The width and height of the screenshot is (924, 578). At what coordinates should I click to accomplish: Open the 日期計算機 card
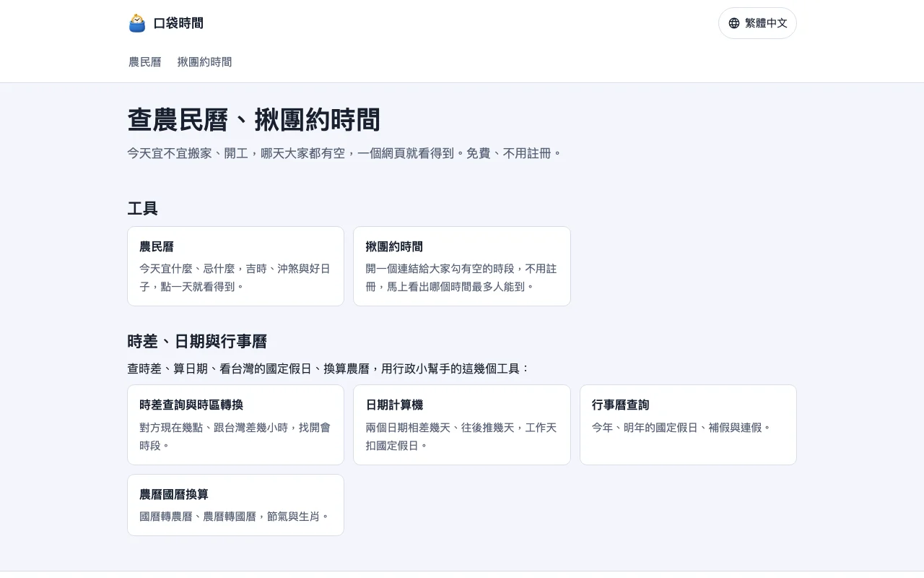point(462,425)
